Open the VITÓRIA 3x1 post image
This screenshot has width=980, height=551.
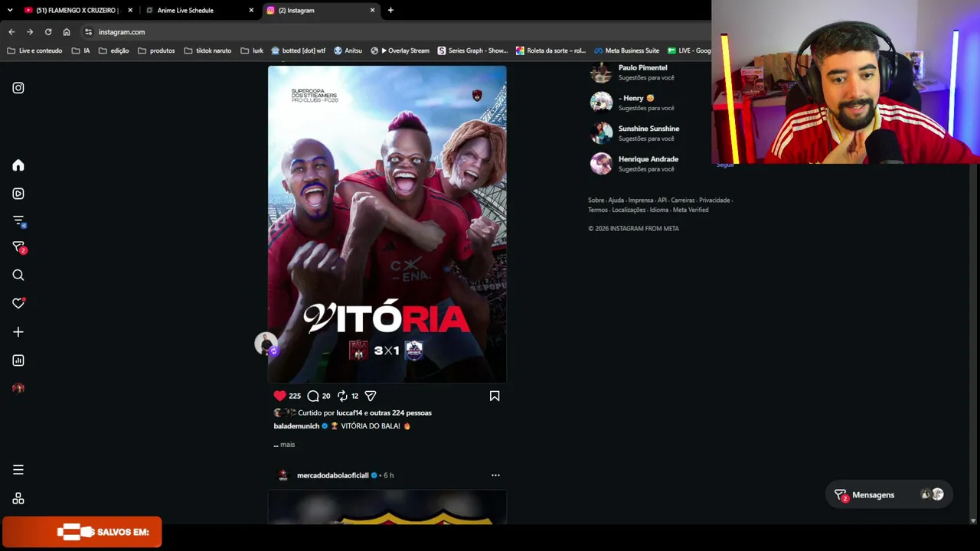(x=387, y=224)
